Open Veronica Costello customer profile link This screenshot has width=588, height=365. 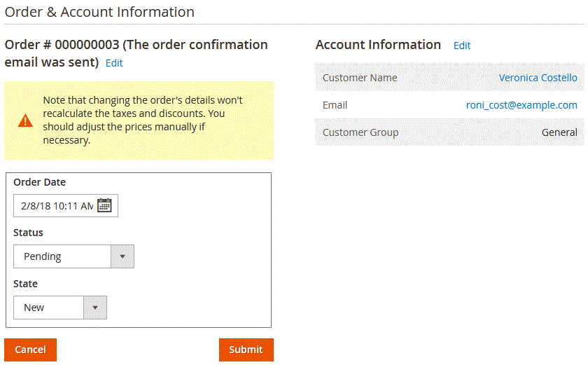[x=538, y=78]
